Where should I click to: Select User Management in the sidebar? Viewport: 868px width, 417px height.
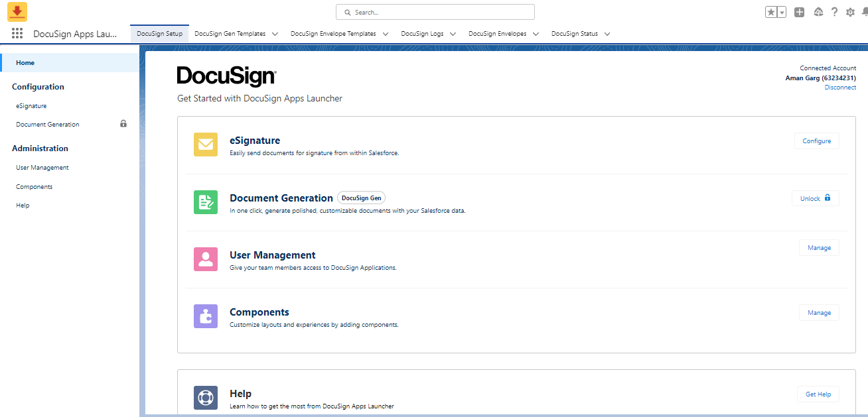[x=42, y=168]
